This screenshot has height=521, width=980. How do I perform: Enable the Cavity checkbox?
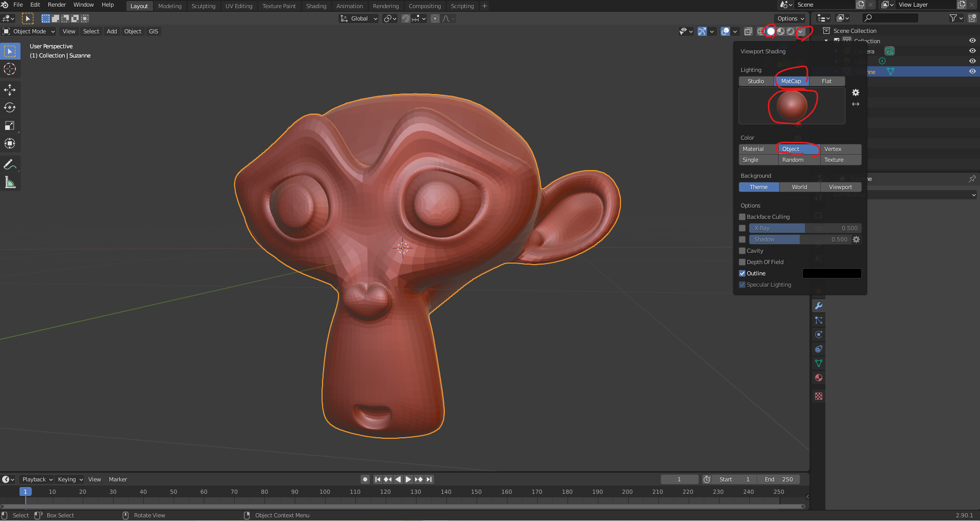742,251
